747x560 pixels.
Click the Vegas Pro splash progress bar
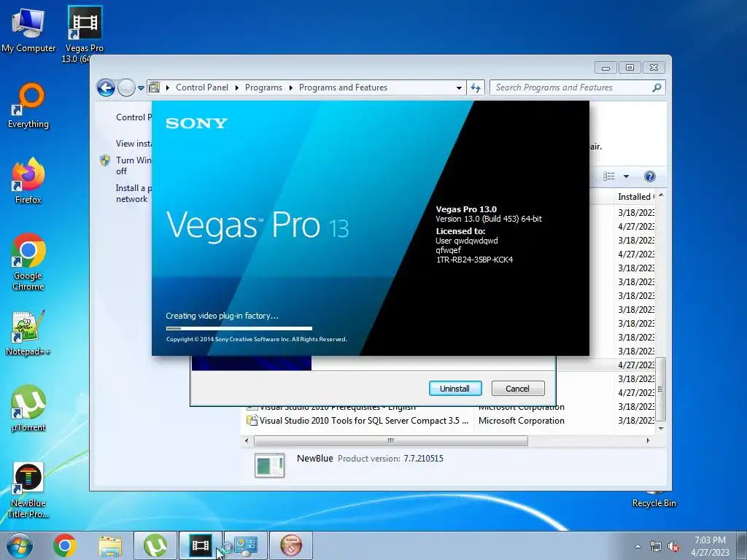[239, 329]
